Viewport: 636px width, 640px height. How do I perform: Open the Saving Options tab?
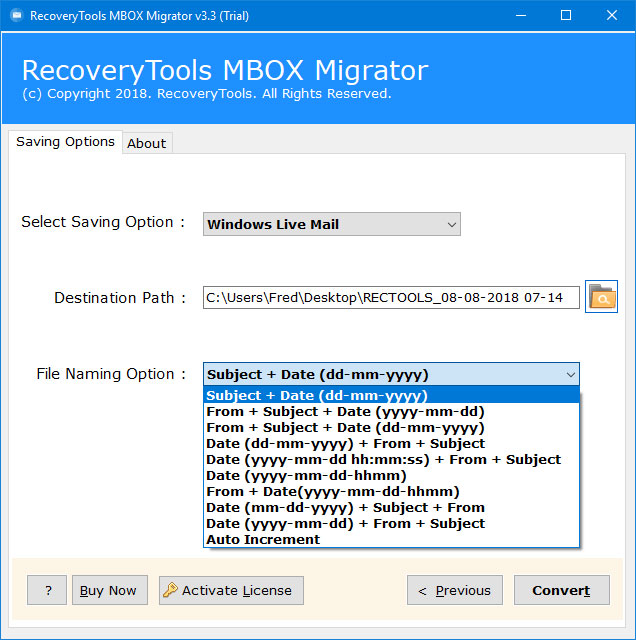pyautogui.click(x=65, y=142)
